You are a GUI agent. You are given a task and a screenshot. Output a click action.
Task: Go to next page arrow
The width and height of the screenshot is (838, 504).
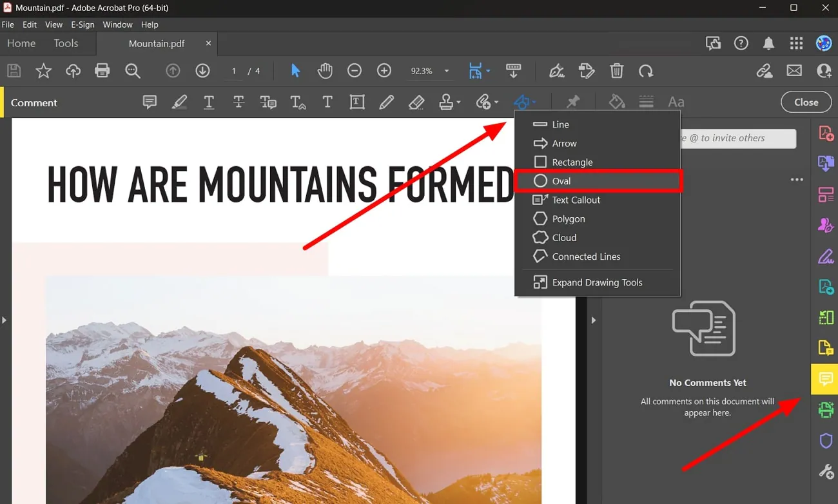[202, 71]
